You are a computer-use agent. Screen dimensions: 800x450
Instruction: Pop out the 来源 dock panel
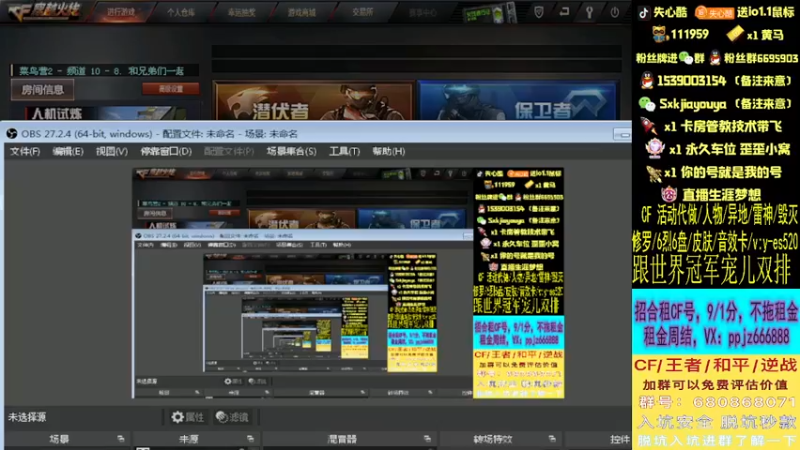(x=250, y=439)
